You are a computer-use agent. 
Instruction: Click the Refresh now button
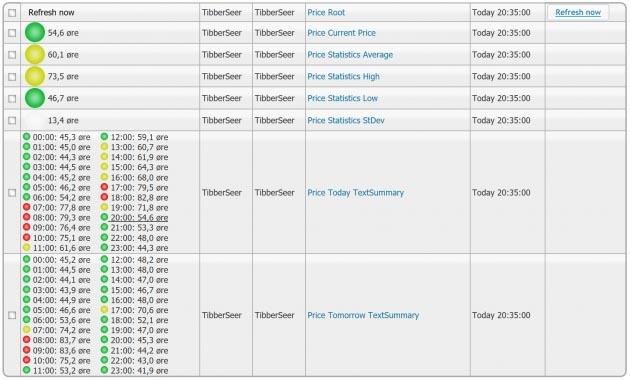(578, 12)
